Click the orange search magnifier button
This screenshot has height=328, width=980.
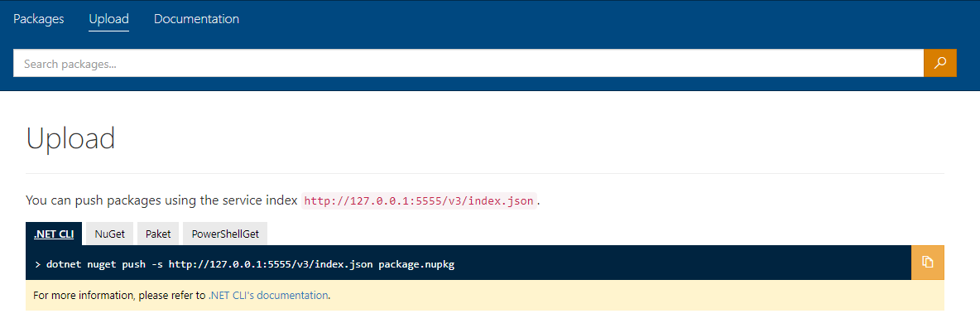(940, 63)
